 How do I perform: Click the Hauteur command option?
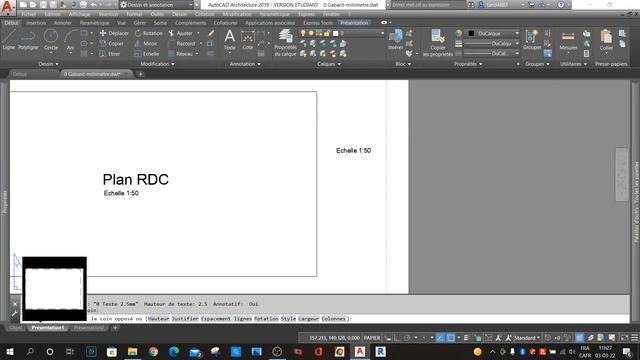coord(158,319)
